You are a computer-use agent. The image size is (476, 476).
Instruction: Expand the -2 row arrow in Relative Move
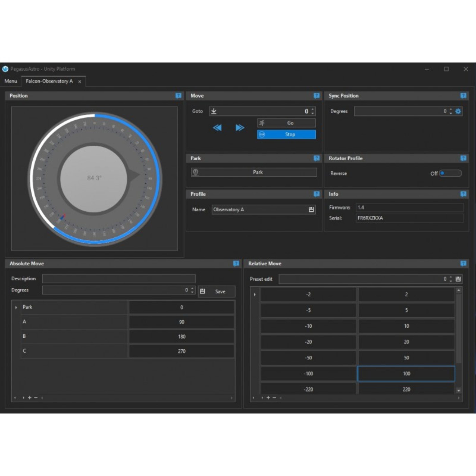pyautogui.click(x=255, y=294)
